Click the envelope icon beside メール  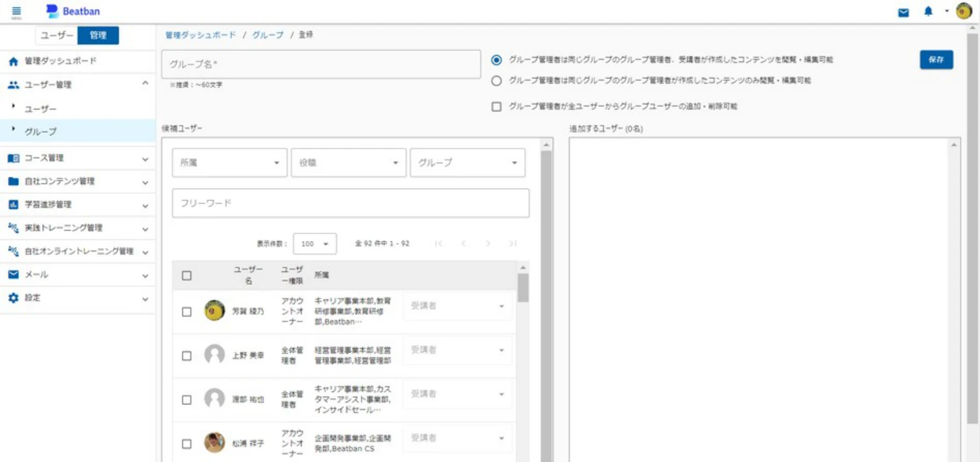pos(14,275)
